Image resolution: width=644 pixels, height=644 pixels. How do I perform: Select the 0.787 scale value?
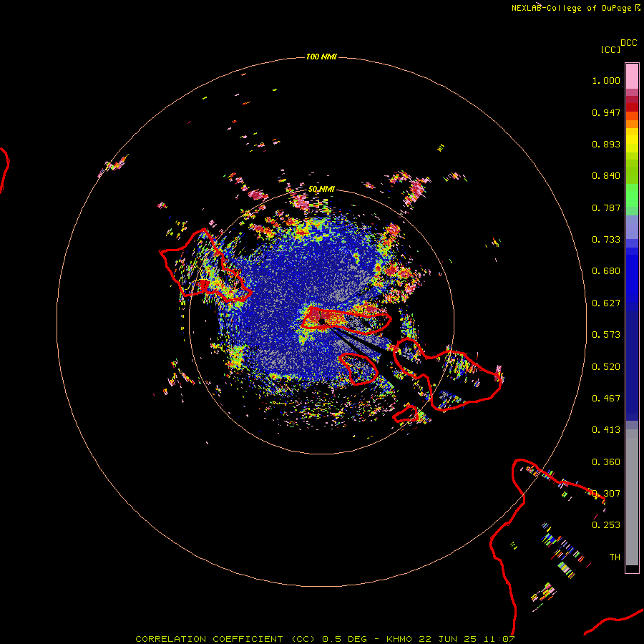click(606, 208)
